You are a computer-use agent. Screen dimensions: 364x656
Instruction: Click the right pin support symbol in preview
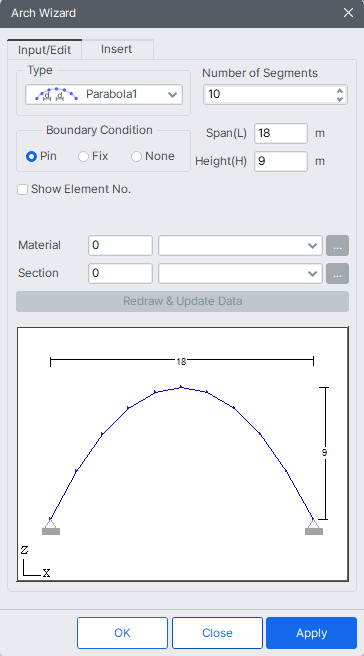tap(313, 527)
